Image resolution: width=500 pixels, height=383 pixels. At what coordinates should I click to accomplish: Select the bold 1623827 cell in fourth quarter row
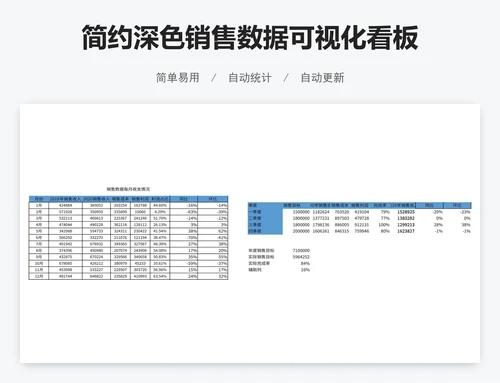click(406, 231)
